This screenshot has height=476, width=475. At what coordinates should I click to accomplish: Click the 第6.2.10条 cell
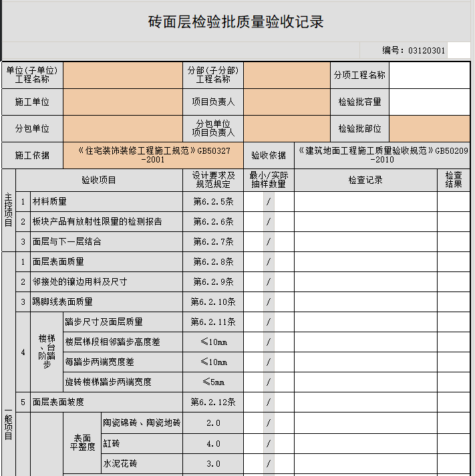(213, 302)
